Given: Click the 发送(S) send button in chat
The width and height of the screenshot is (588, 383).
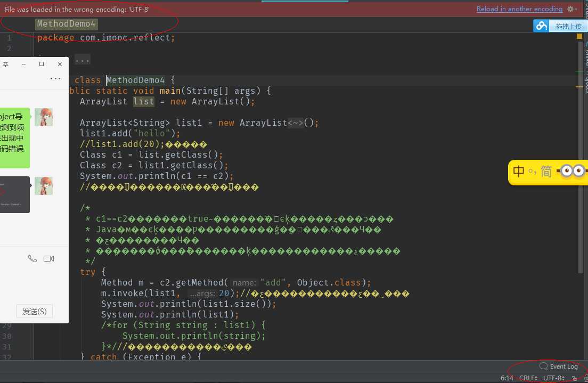Looking at the screenshot, I should point(34,311).
